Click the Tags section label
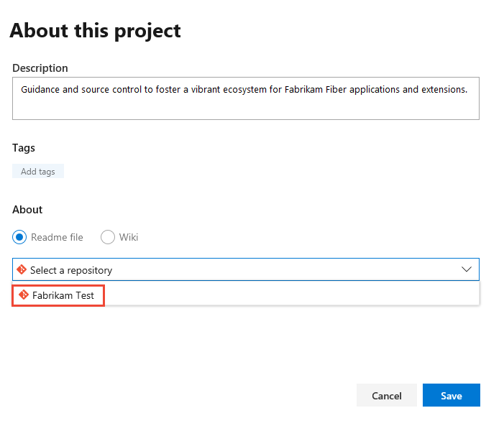This screenshot has width=504, height=431. 24,148
